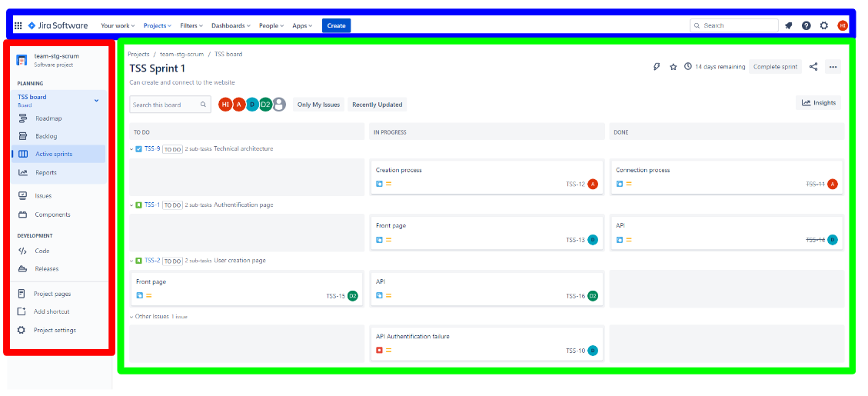
Task: Click the automation lightning bolt icon
Action: 657,67
